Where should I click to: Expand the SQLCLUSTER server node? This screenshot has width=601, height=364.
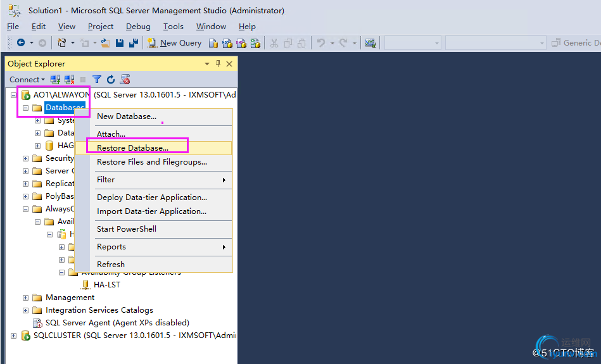(x=13, y=336)
